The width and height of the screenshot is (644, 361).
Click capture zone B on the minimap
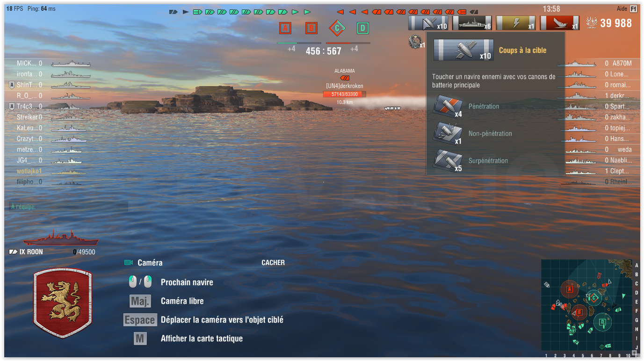(579, 312)
